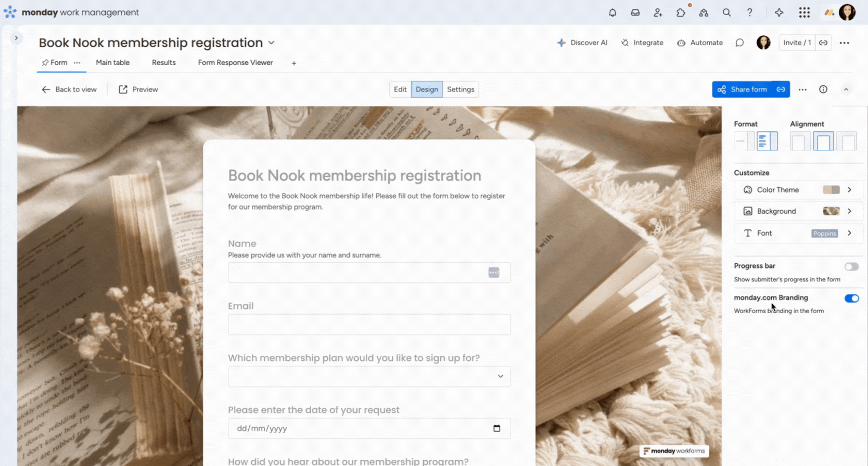Click into the Email input field
This screenshot has width=868, height=466.
pos(369,325)
